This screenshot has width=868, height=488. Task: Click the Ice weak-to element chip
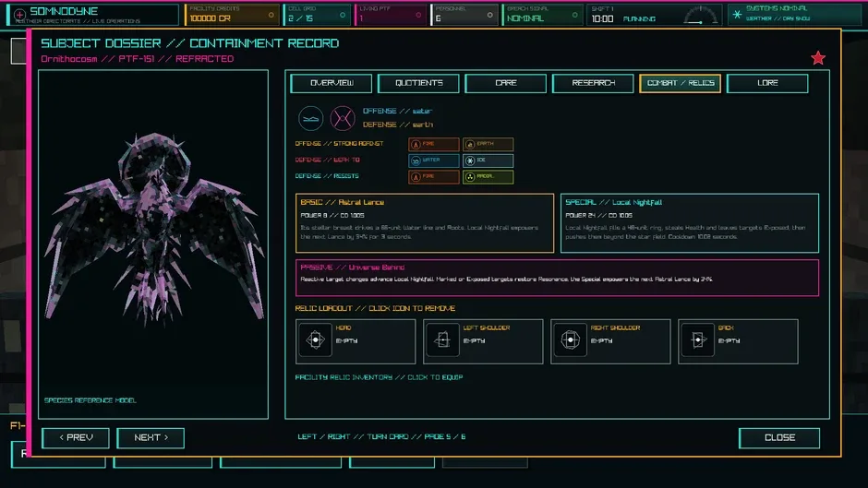click(488, 161)
